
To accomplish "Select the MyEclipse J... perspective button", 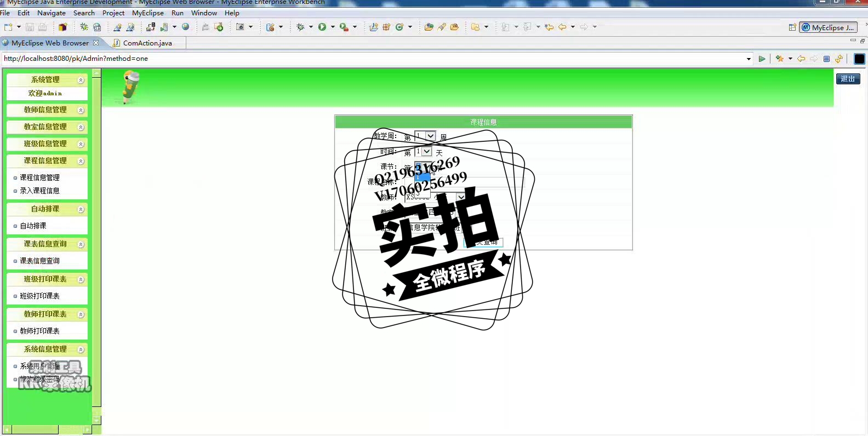I will tap(827, 27).
